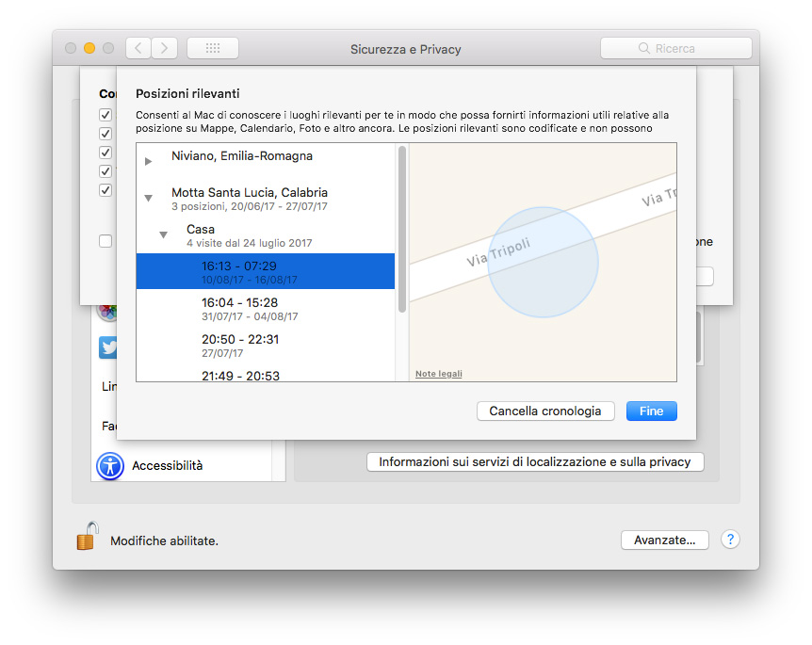
Task: Select visit 16:13 - 07:29
Action: pyautogui.click(x=266, y=271)
